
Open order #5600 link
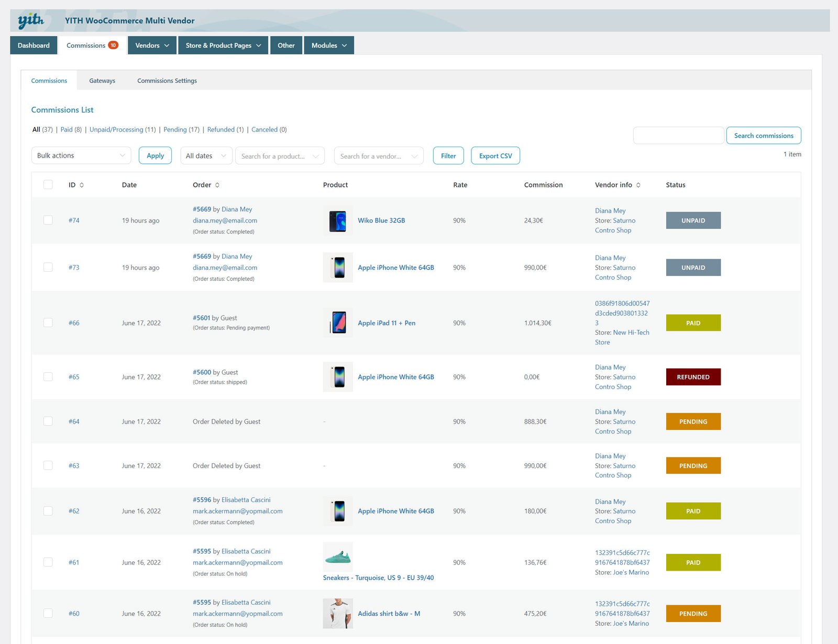(202, 372)
